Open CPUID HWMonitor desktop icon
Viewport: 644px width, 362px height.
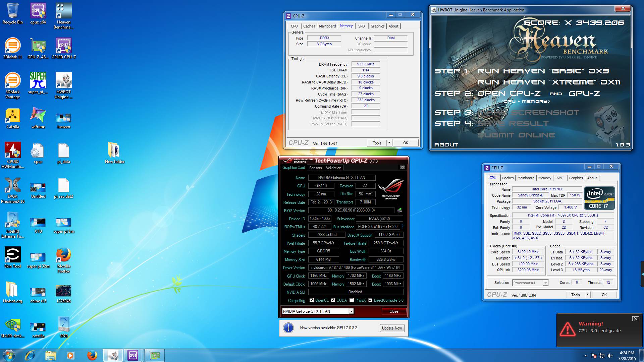(x=12, y=155)
